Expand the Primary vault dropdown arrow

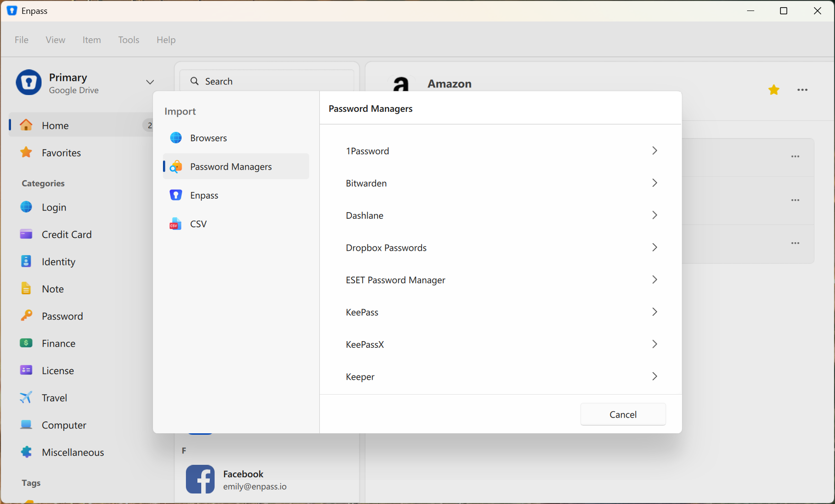point(150,82)
